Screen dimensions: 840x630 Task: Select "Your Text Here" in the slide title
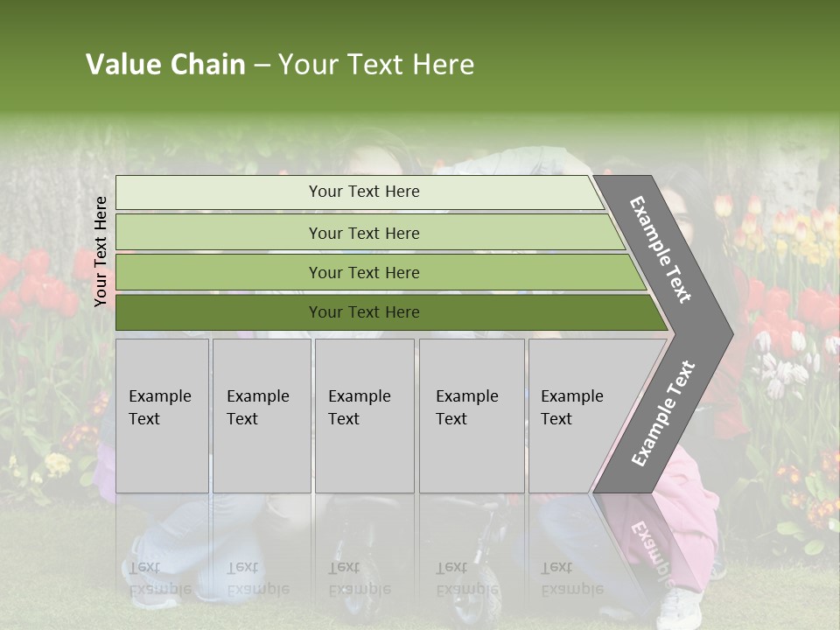tap(376, 65)
